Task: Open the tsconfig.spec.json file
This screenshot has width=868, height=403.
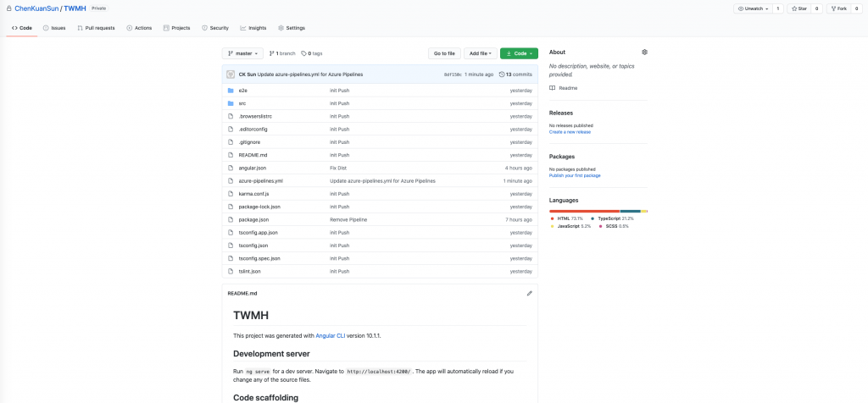Action: 259,258
